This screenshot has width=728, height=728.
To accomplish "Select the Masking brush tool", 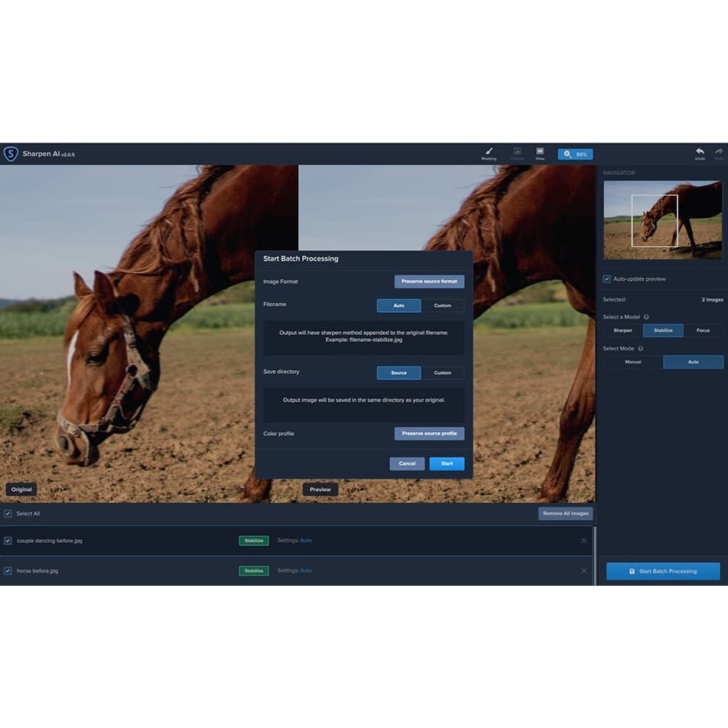I will click(489, 152).
